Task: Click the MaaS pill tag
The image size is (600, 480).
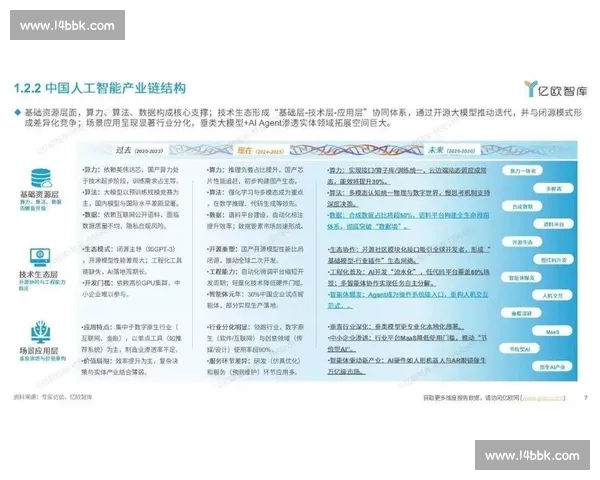Action: point(552,331)
